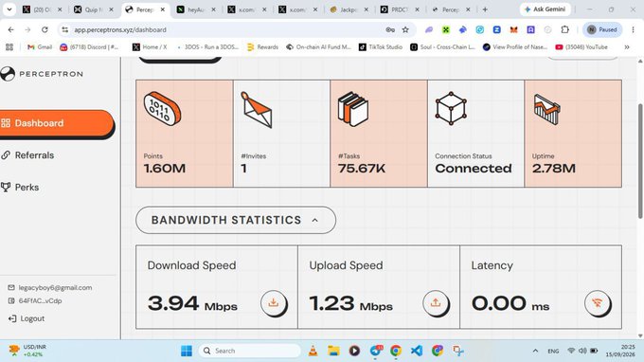644x362 pixels.
Task: Show more bookmarks chevron
Action: coord(627,47)
